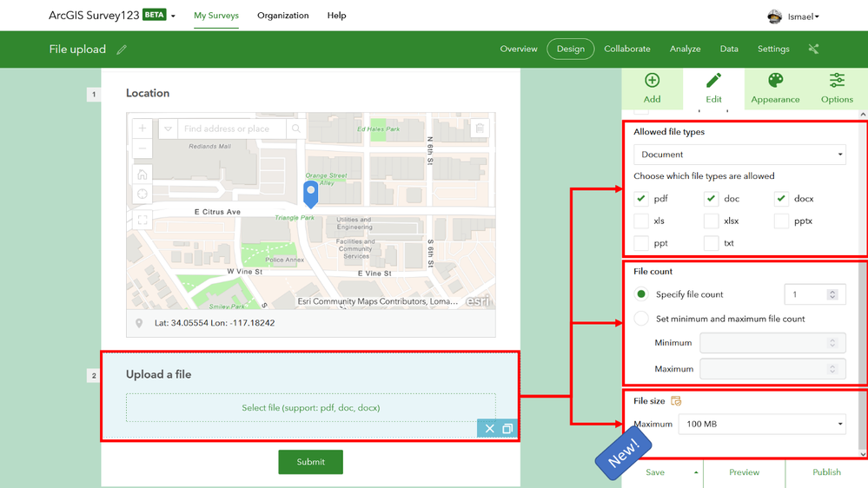The image size is (868, 488).
Task: Go to My Surveys
Action: [x=215, y=16]
